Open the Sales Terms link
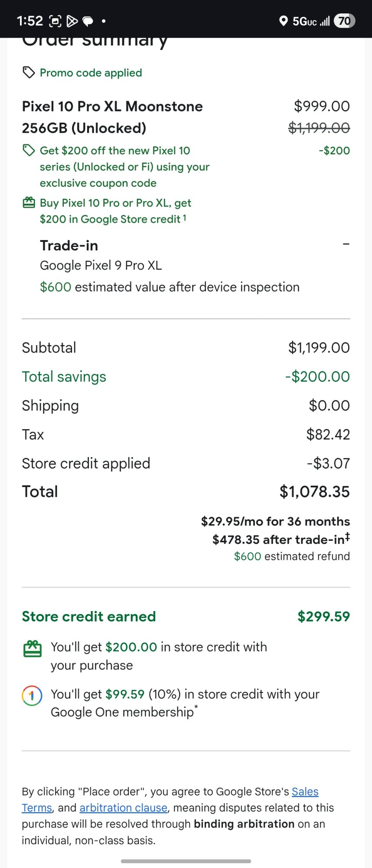The width and height of the screenshot is (372, 868). pos(305,792)
